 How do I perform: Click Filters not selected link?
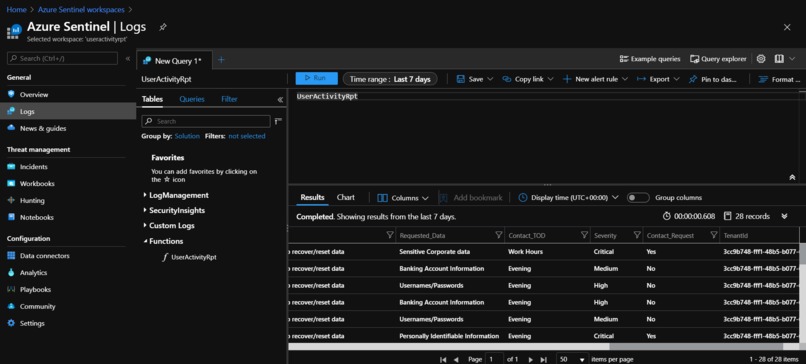[x=247, y=136]
